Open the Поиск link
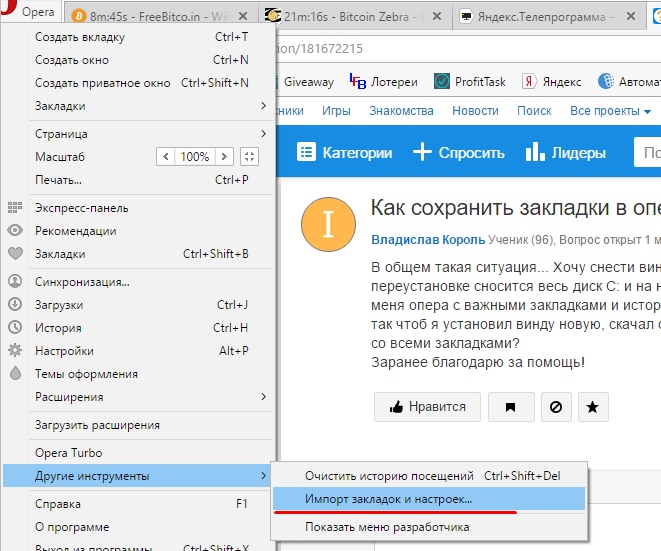This screenshot has width=661, height=551. (534, 111)
